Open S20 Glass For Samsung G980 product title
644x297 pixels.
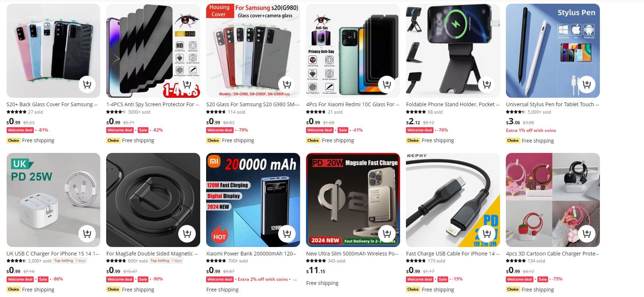click(253, 104)
